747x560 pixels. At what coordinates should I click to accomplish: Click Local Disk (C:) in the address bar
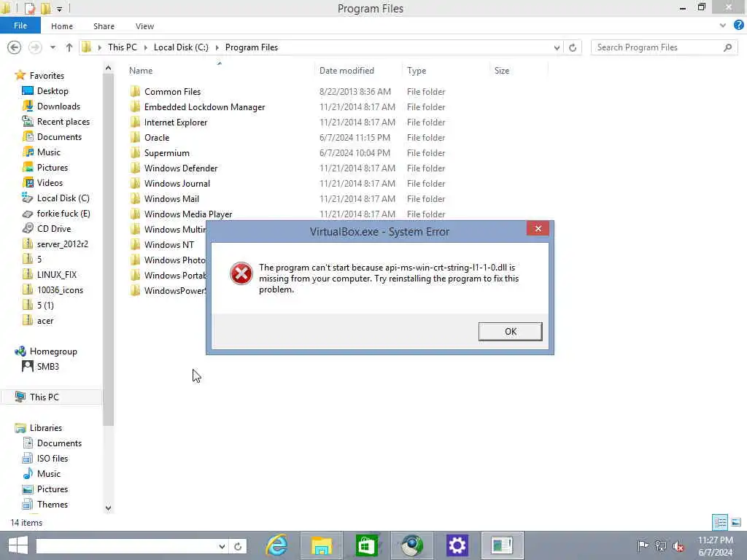[181, 47]
